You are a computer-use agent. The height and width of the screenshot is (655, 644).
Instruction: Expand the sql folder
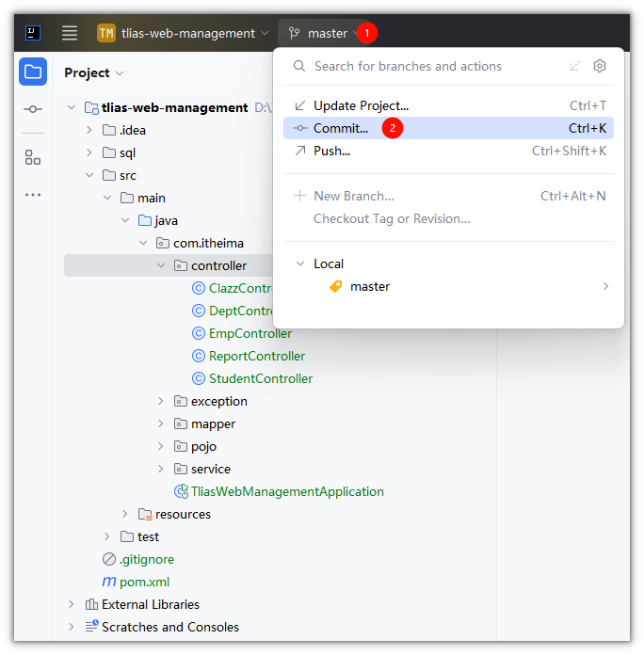(x=89, y=152)
